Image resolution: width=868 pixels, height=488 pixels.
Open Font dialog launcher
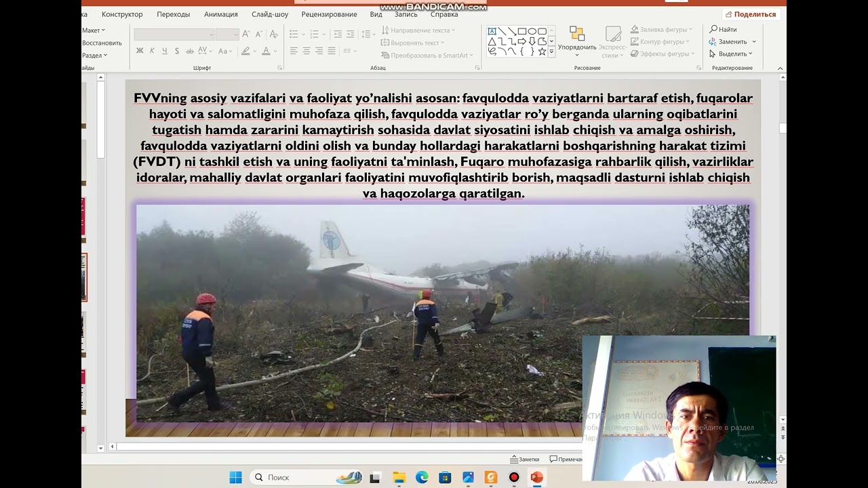[280, 68]
